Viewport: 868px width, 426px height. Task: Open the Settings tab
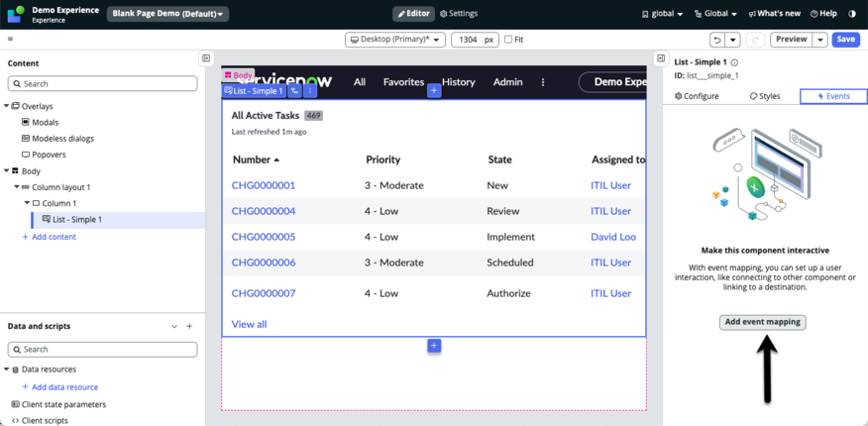coord(459,14)
